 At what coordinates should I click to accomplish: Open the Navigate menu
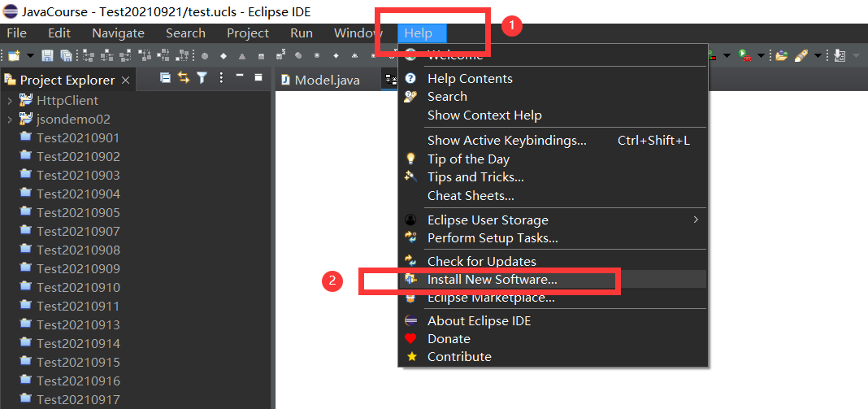[118, 33]
